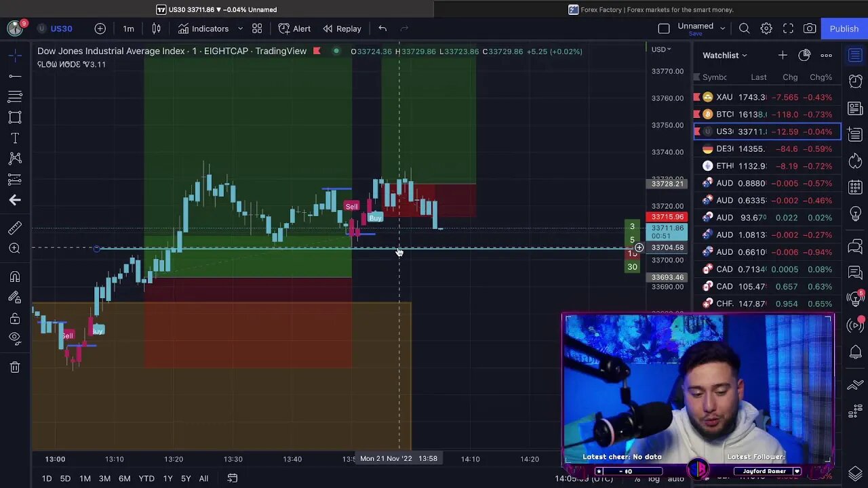Toggle magnet mode in drawing toolbar
The height and width of the screenshot is (488, 868).
[x=15, y=277]
